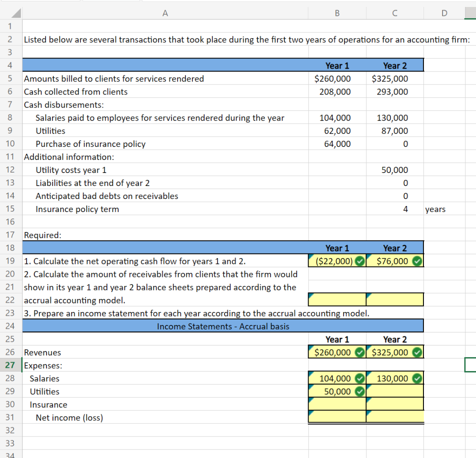
Task: Select row 27 header
Action: pyautogui.click(x=10, y=365)
